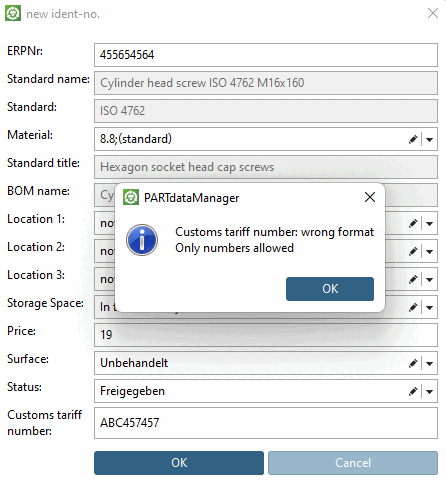Click the pencil edit icon in Location 3 row
Image resolution: width=446 pixels, height=483 pixels.
413,279
